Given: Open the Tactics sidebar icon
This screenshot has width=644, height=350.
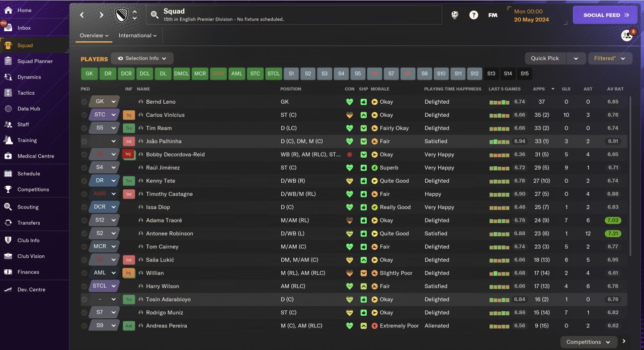Looking at the screenshot, I should coord(8,93).
